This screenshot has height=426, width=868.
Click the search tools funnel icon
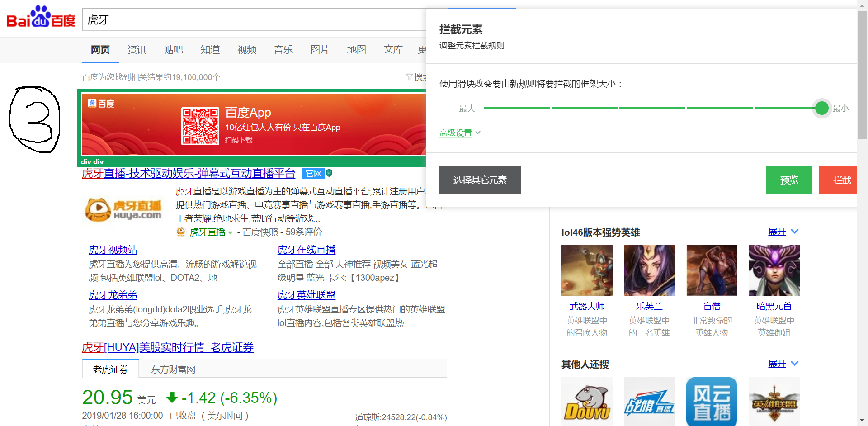409,77
